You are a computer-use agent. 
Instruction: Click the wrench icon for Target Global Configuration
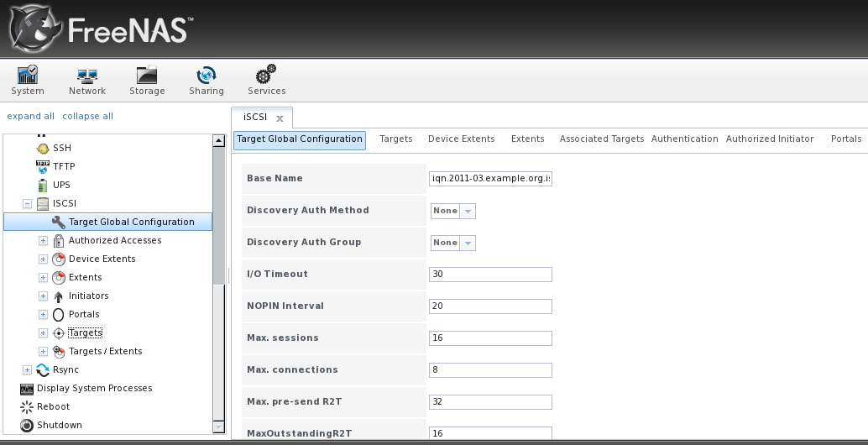[58, 222]
